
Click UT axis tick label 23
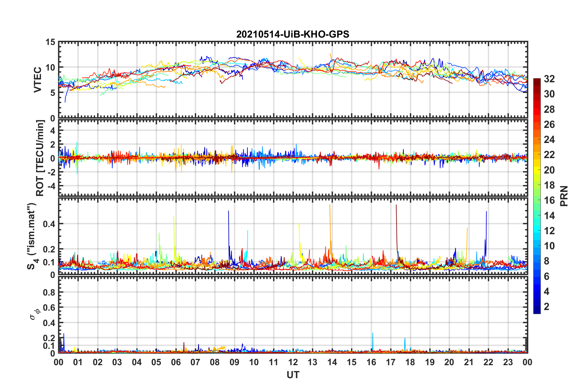(508, 362)
